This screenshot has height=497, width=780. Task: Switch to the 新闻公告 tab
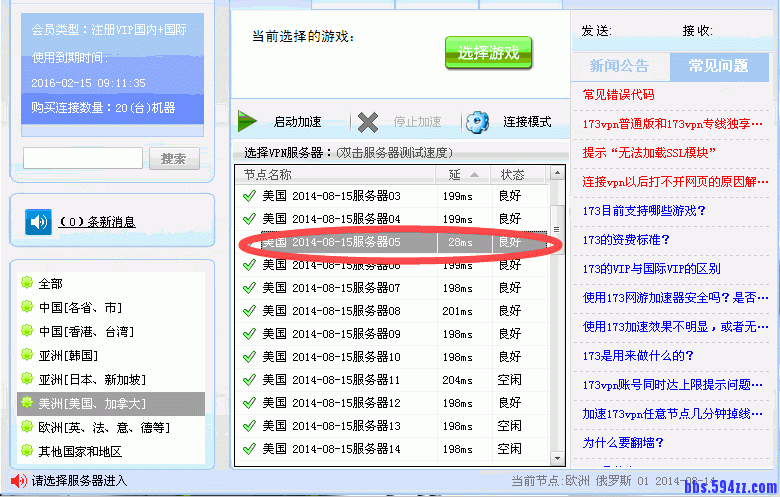pyautogui.click(x=619, y=66)
